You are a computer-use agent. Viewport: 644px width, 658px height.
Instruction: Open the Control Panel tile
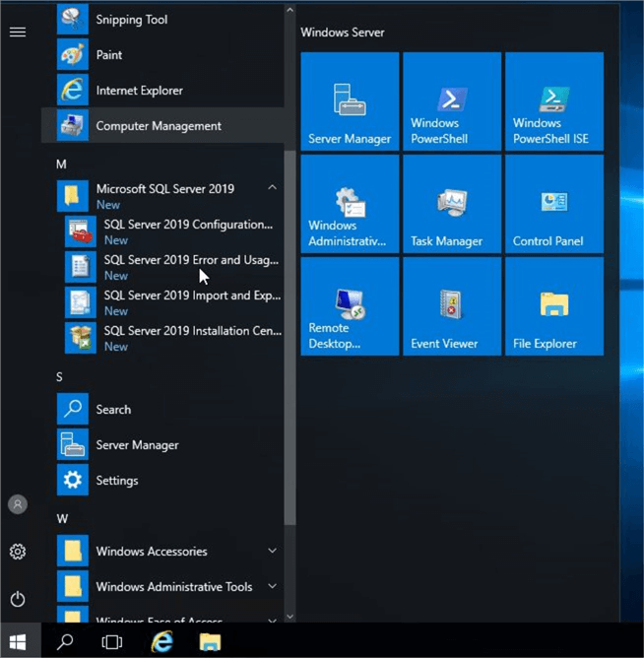[553, 203]
